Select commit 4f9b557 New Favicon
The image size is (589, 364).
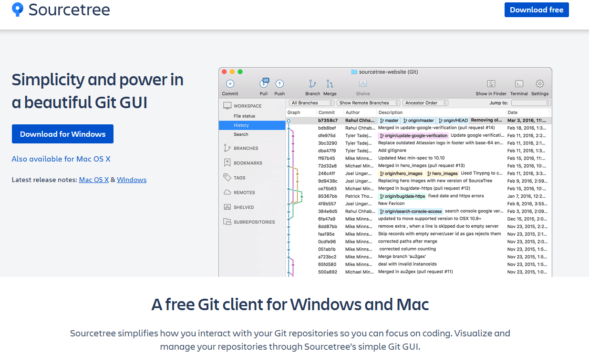pyautogui.click(x=419, y=204)
